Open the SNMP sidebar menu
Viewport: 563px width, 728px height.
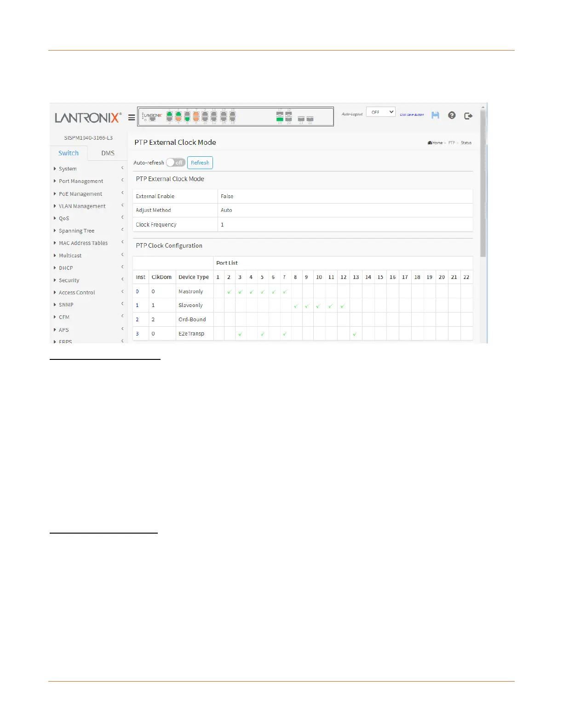click(88, 305)
